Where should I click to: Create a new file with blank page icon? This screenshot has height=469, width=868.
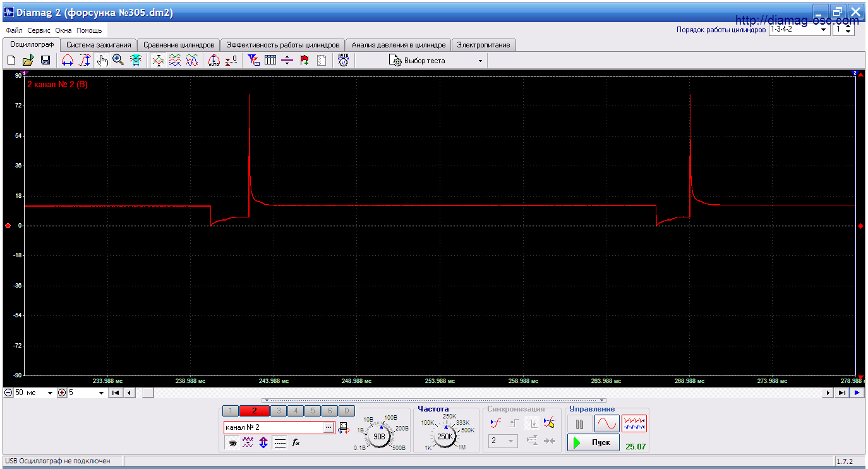pos(11,60)
